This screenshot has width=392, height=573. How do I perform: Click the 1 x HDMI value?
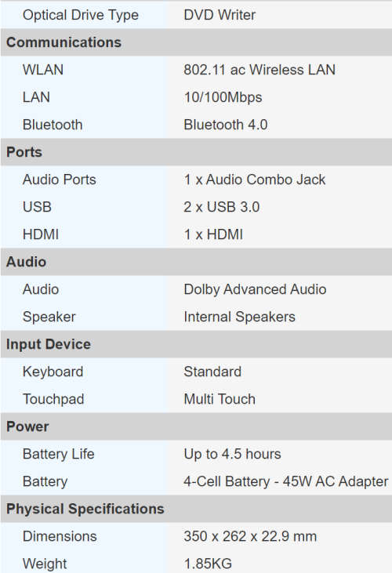tap(213, 234)
